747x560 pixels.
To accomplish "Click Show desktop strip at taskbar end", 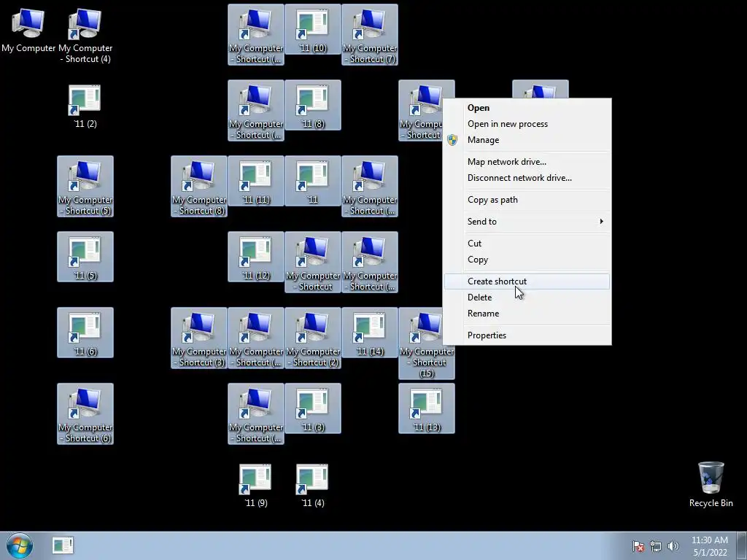I will pyautogui.click(x=742, y=546).
